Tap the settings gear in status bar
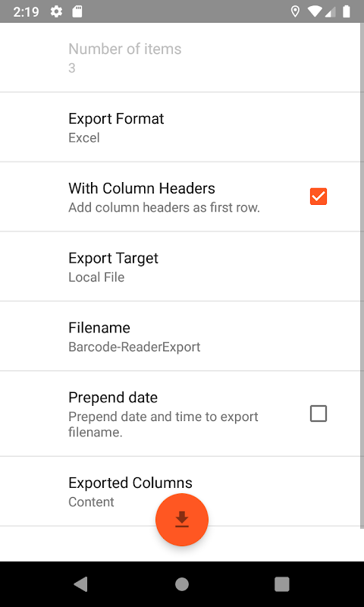 [x=56, y=11]
